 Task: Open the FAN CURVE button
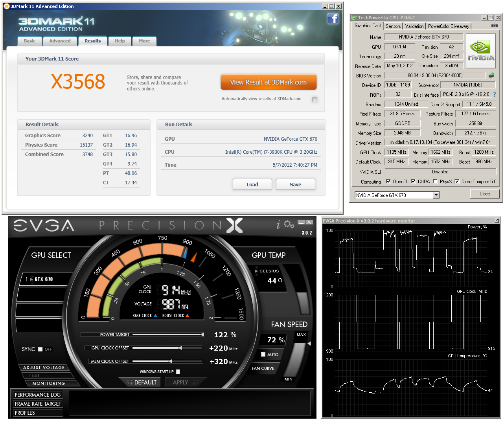coord(263,368)
